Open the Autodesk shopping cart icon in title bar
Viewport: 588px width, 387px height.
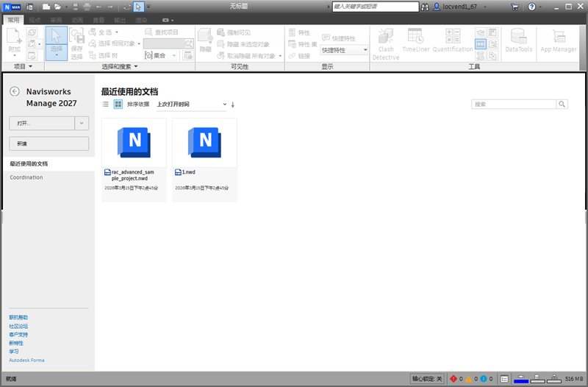[515, 7]
